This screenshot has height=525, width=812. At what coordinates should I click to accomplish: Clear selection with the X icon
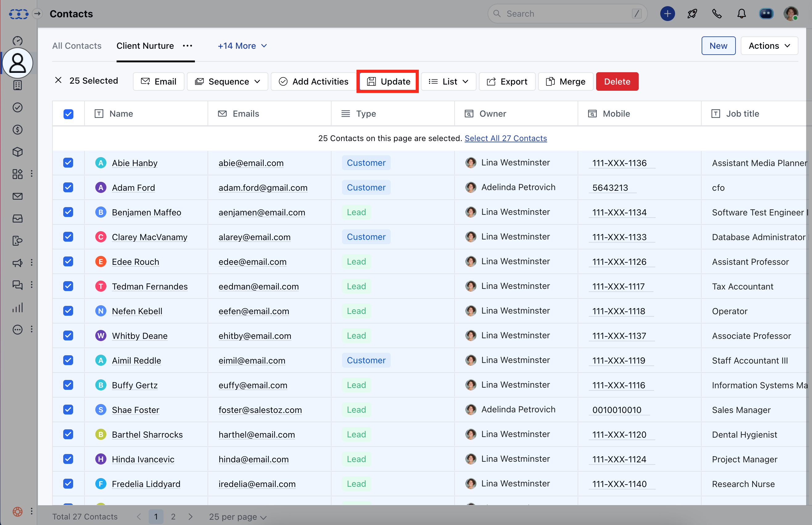(58, 81)
